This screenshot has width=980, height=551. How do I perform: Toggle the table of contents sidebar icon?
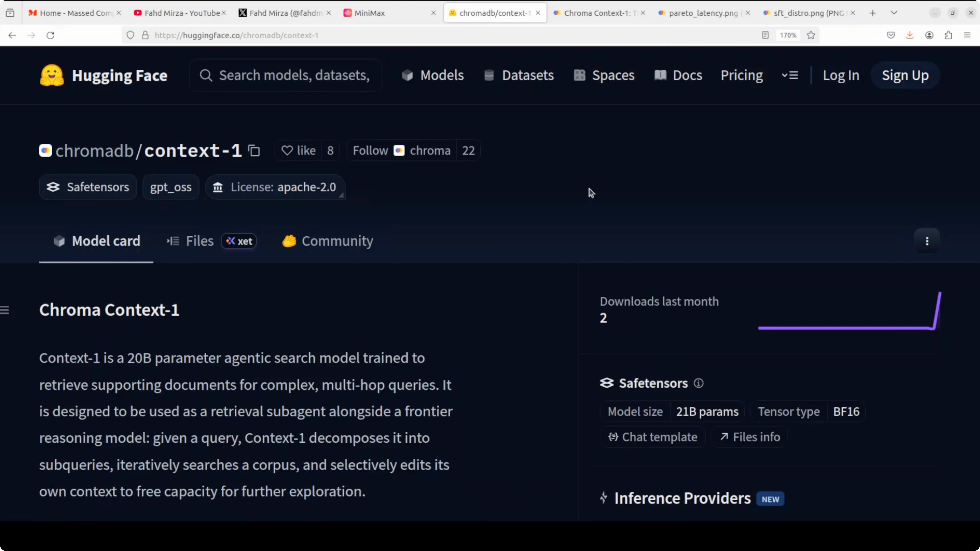(x=5, y=310)
